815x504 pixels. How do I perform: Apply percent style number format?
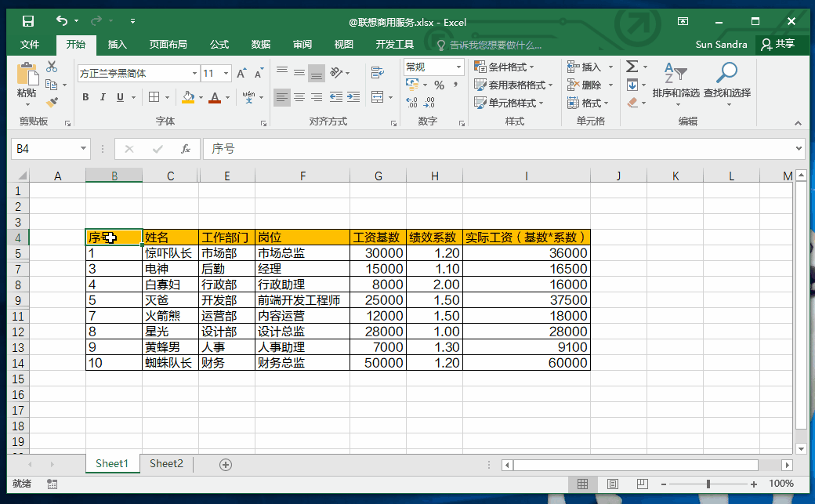(439, 85)
